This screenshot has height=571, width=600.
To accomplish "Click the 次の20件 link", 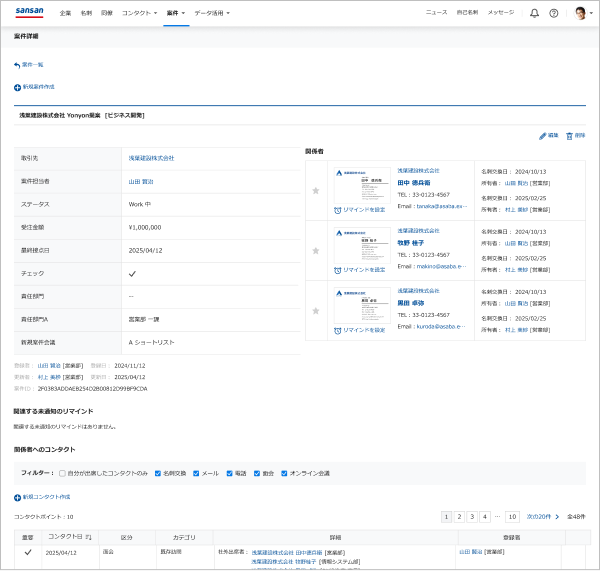I will coord(538,517).
